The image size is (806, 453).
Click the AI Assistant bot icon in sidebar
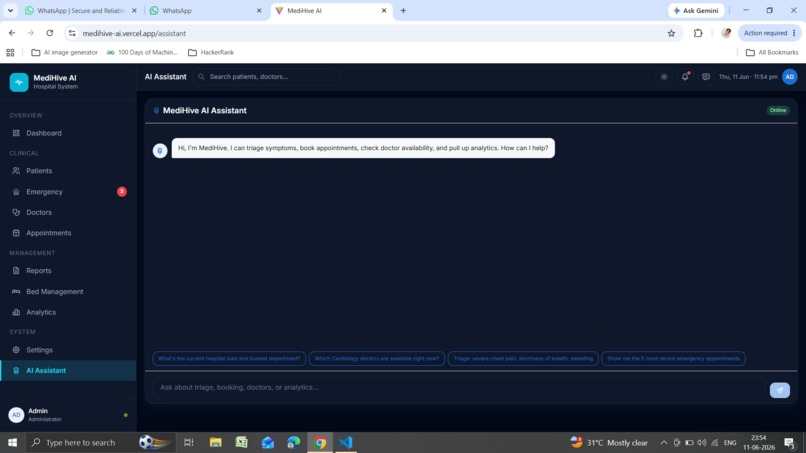pos(16,371)
